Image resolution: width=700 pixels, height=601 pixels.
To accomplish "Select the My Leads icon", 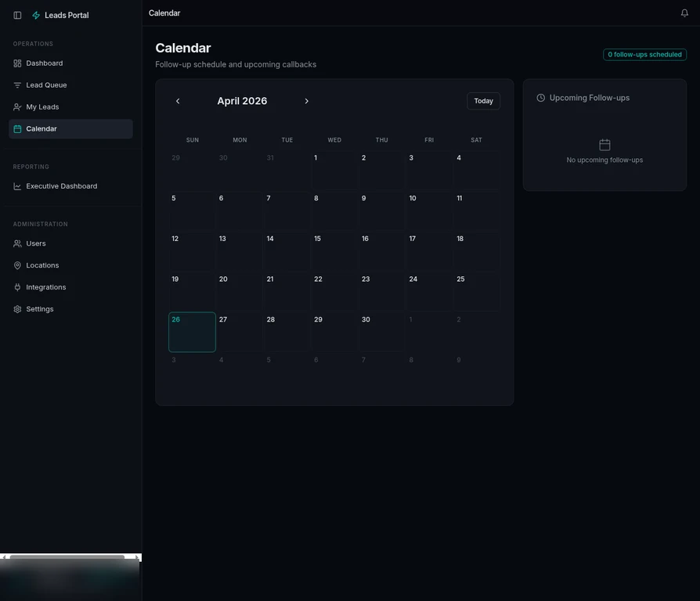I will coord(17,106).
